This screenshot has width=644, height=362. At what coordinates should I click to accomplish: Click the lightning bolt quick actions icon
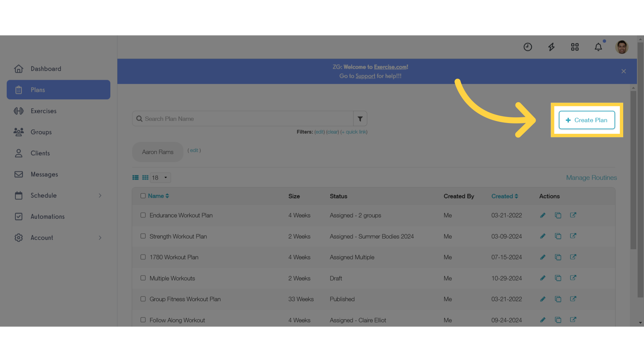coord(551,47)
